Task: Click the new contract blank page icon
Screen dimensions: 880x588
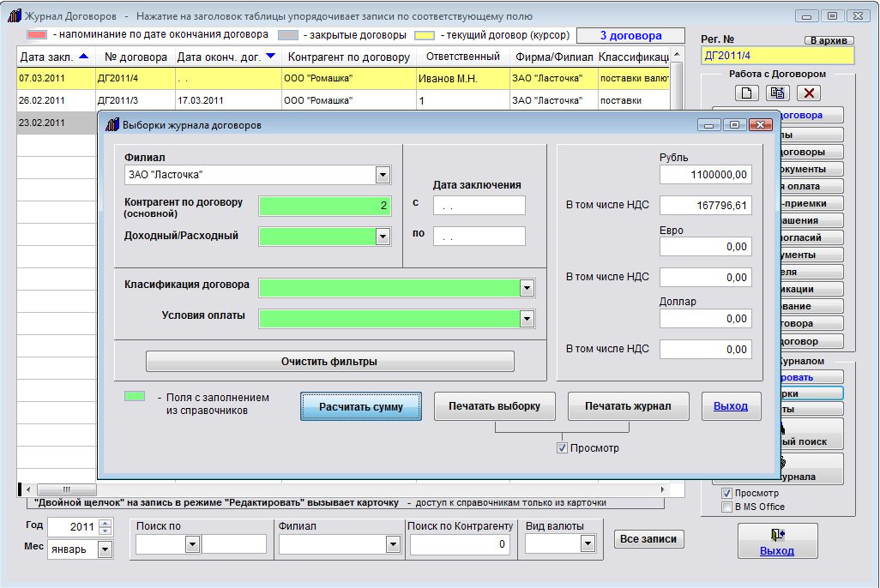Action: pyautogui.click(x=747, y=93)
